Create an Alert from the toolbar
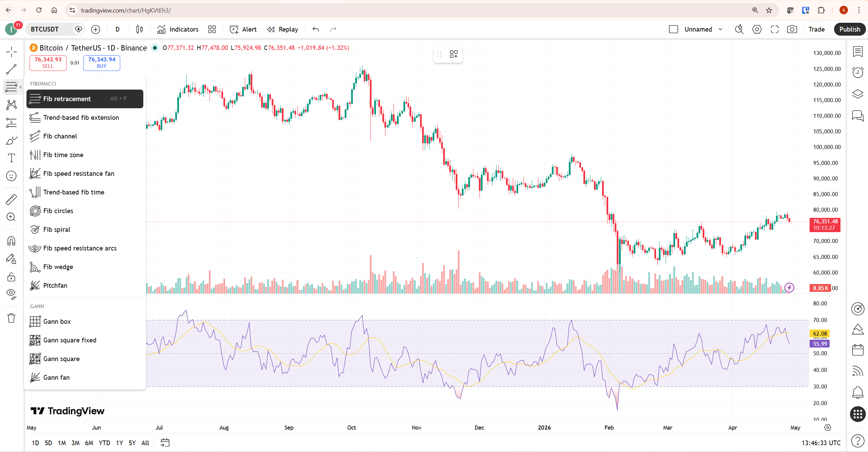The height and width of the screenshot is (452, 868). point(243,30)
